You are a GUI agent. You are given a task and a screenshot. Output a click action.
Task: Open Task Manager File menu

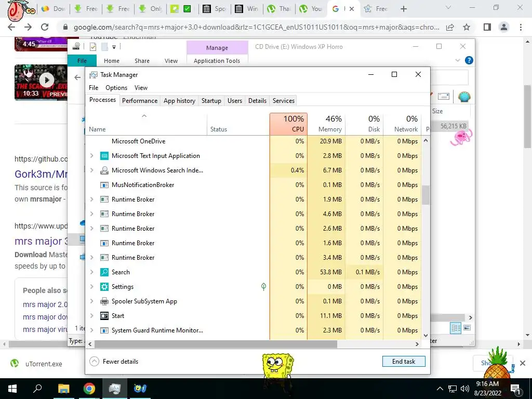(x=94, y=88)
